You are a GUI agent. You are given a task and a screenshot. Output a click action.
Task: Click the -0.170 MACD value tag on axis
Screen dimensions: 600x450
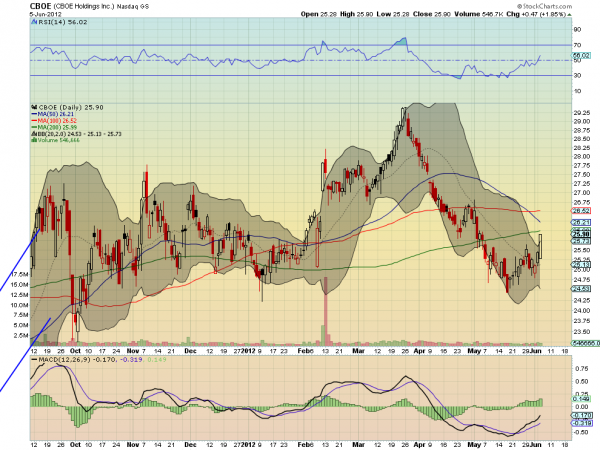[x=582, y=416]
